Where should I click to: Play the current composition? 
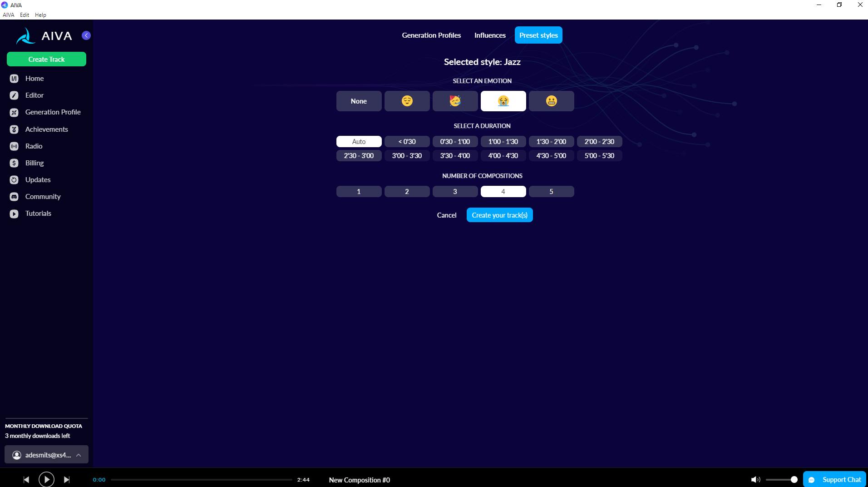point(46,479)
